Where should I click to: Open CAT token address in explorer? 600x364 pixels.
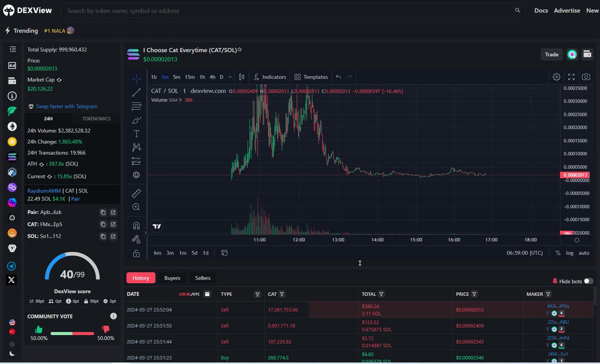[113, 224]
